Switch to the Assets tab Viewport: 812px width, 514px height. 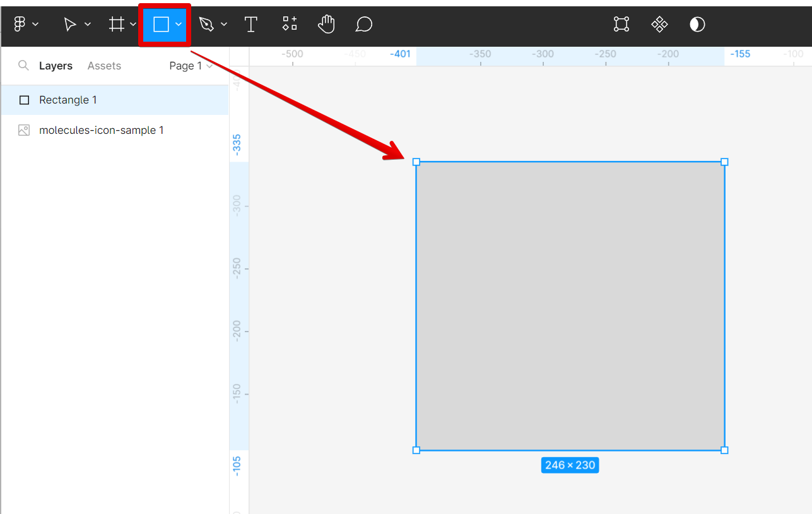pyautogui.click(x=103, y=65)
